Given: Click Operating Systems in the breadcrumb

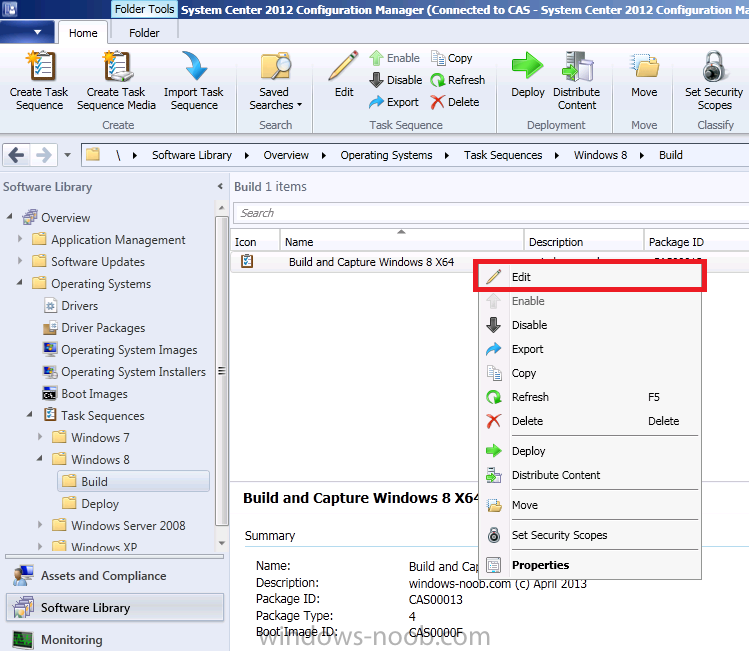Looking at the screenshot, I should pos(386,155).
